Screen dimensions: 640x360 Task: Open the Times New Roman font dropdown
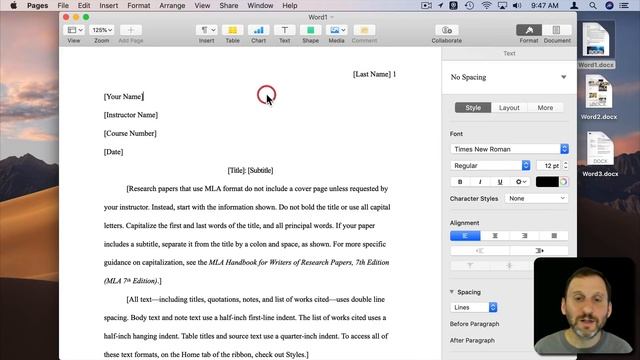pyautogui.click(x=509, y=149)
